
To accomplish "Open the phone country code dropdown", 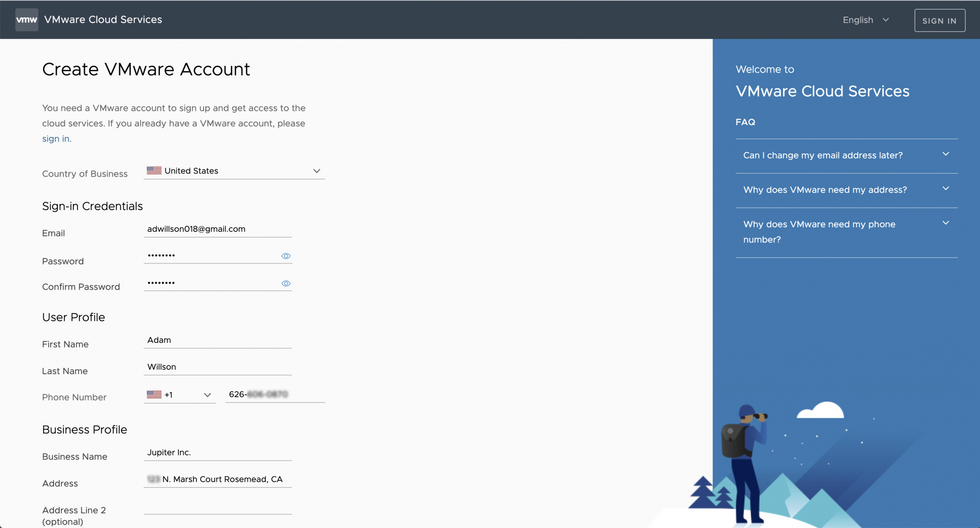I will coord(207,395).
